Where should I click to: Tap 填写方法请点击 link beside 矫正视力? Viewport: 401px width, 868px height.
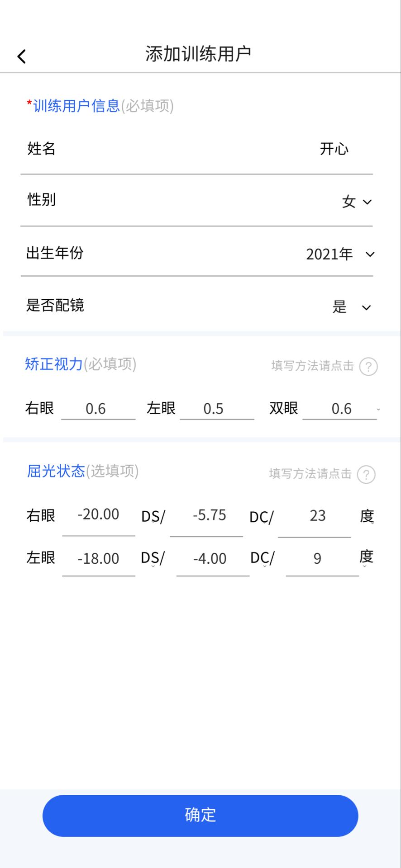(312, 366)
